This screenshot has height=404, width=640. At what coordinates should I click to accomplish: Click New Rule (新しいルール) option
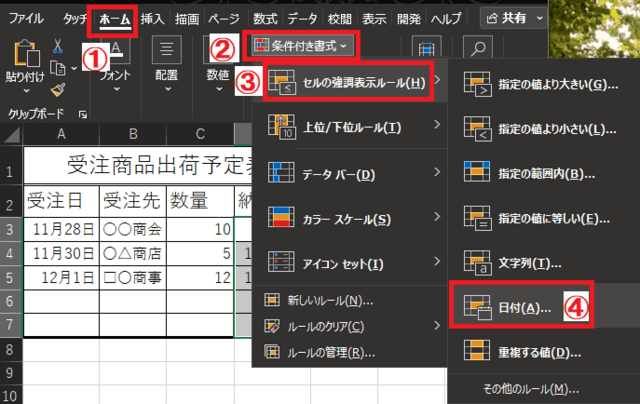[x=330, y=300]
